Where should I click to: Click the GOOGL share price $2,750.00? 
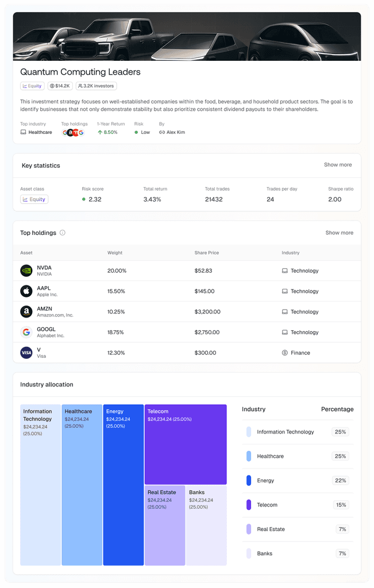pyautogui.click(x=207, y=332)
